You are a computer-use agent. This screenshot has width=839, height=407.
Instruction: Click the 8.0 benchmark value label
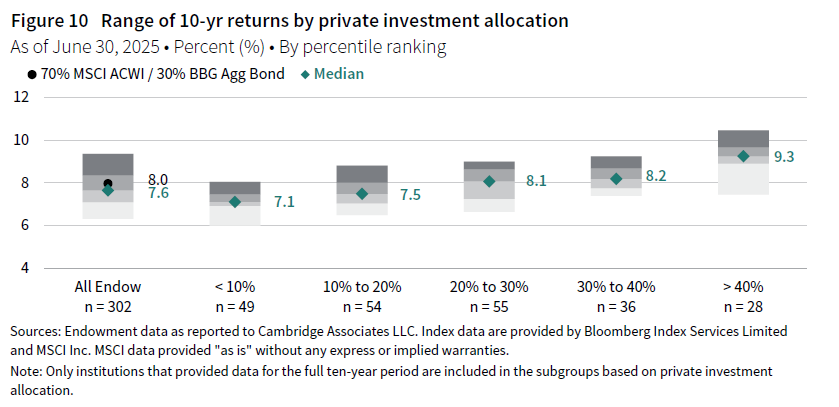tap(157, 179)
